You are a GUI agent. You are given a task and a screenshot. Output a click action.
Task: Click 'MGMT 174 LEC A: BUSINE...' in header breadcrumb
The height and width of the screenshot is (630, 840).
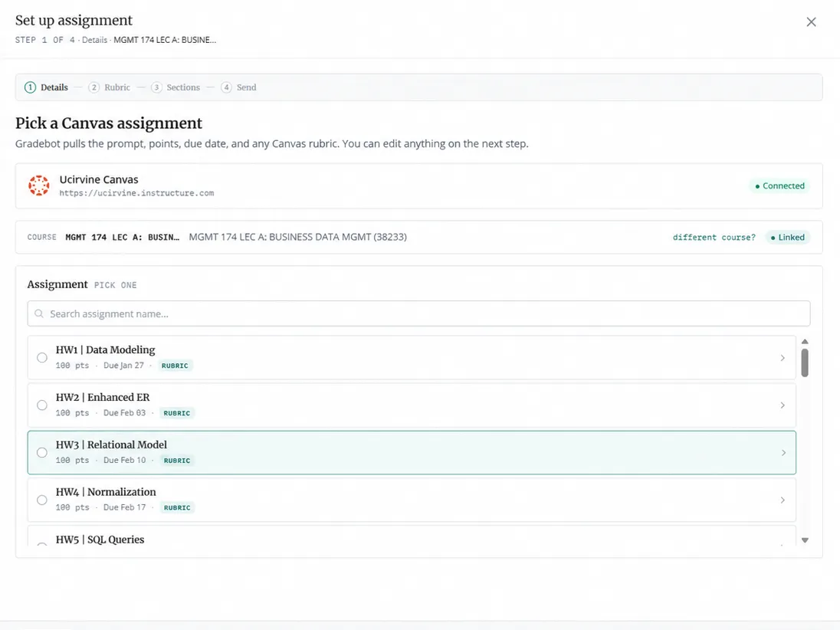click(165, 40)
